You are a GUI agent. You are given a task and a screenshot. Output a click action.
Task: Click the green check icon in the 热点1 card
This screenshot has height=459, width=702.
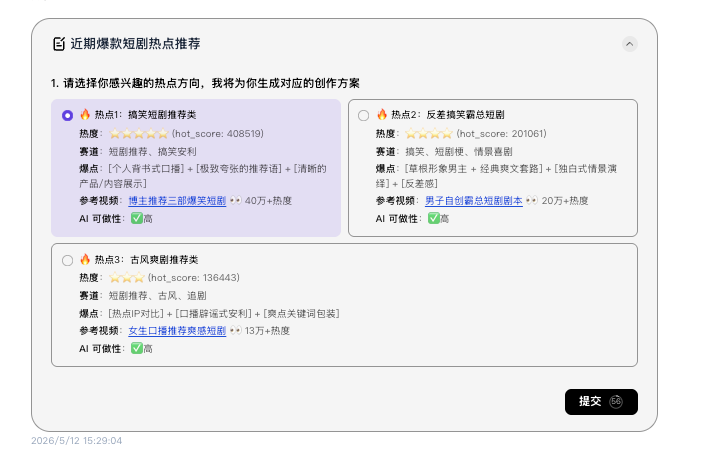coord(137,219)
